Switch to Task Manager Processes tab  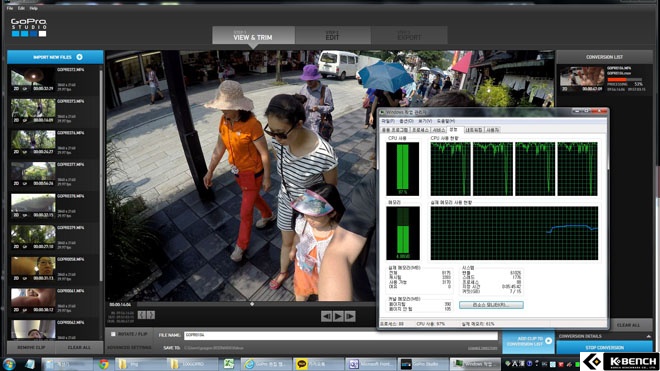(x=420, y=130)
